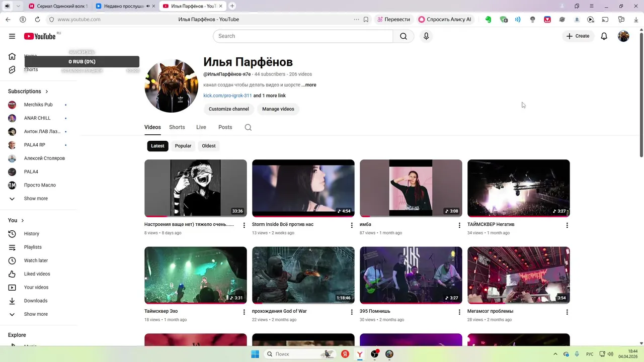Open the address bar three-dot menu

[x=357, y=20]
